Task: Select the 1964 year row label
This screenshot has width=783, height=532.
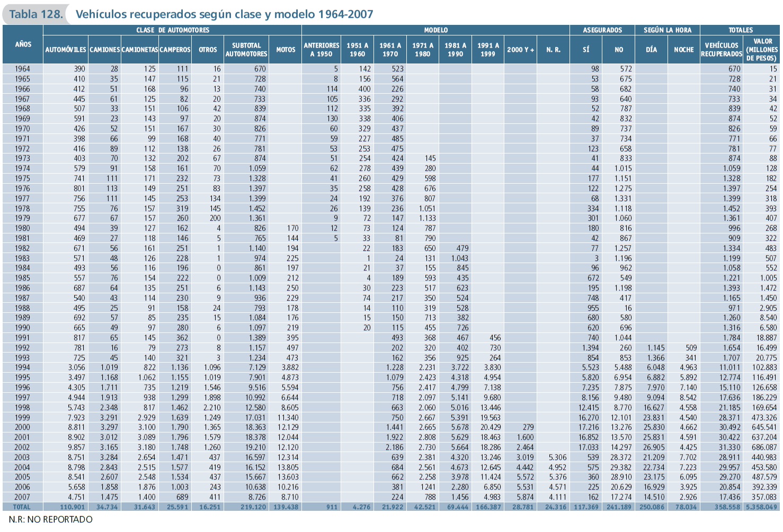Action: (x=22, y=69)
